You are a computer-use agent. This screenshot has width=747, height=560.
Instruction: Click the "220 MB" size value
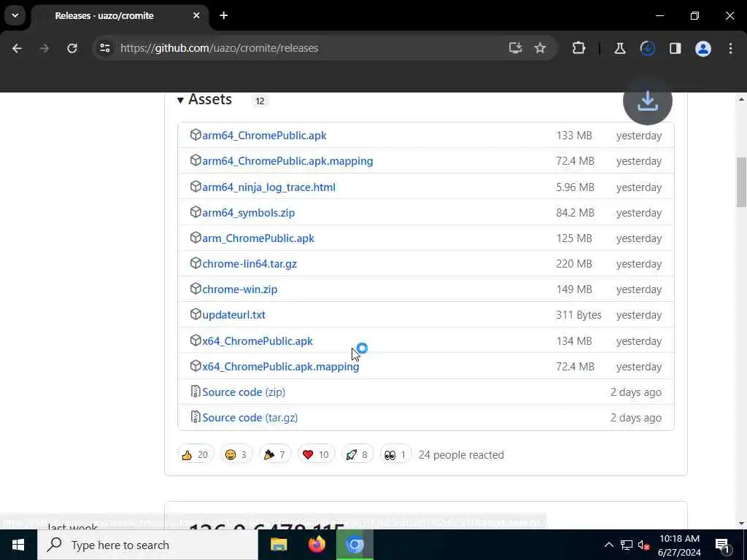[573, 264]
